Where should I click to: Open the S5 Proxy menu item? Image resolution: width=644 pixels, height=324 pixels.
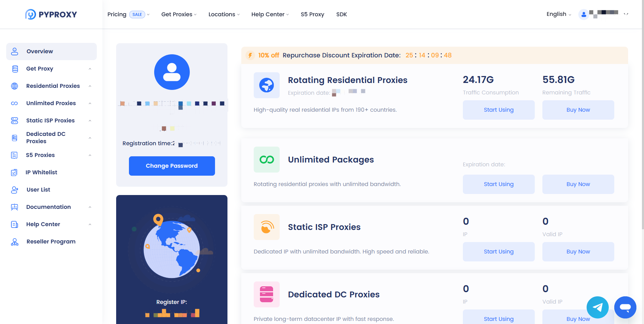[312, 15]
